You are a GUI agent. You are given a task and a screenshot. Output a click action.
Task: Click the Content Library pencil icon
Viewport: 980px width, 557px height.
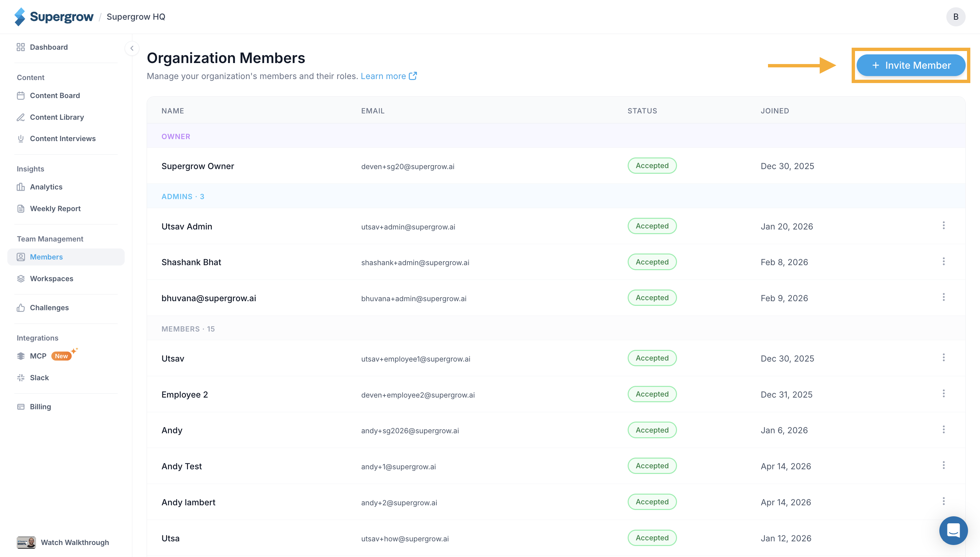[x=21, y=117]
